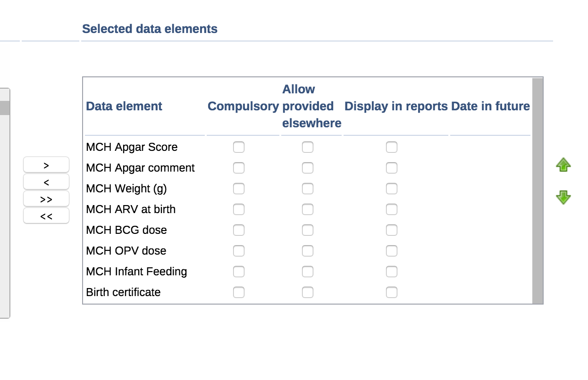
Task: Click the green move up arrow icon
Action: coord(563,165)
